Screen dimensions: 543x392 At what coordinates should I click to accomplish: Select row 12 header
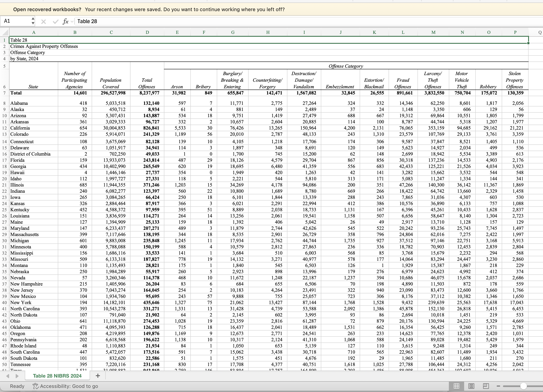(4, 128)
